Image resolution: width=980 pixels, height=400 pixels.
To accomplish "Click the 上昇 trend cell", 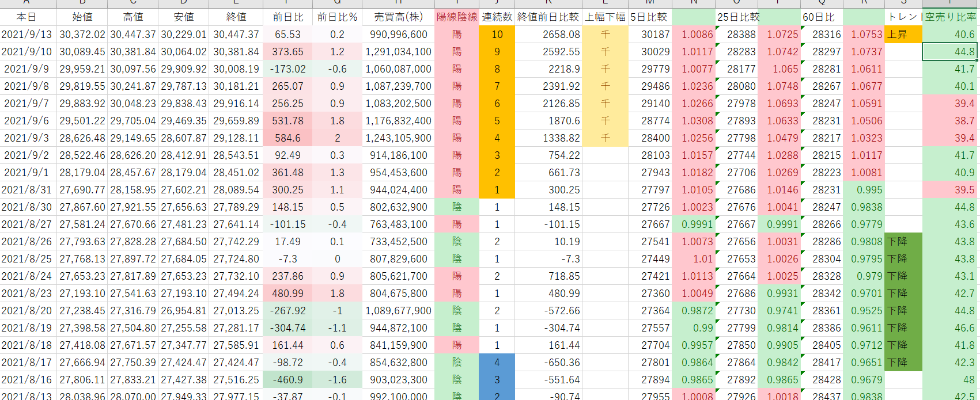I will click(903, 35).
